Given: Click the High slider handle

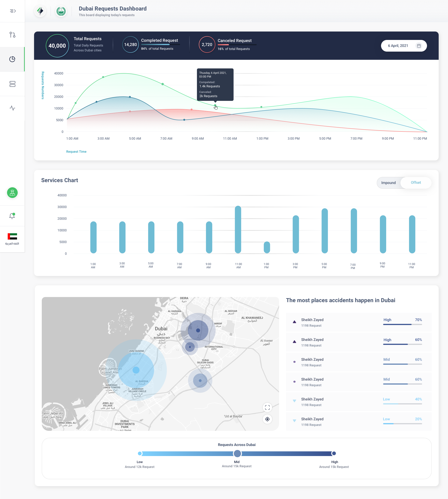Looking at the screenshot, I should (334, 453).
